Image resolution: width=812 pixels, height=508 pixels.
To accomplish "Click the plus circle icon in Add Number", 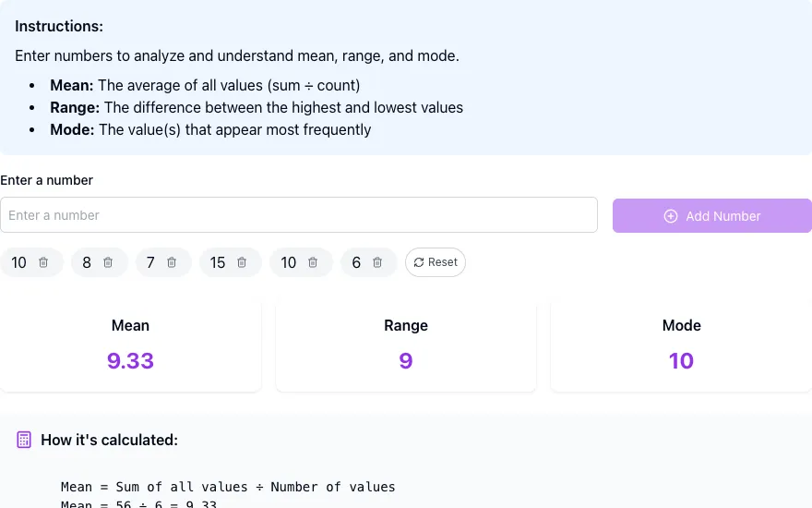I will click(x=671, y=216).
